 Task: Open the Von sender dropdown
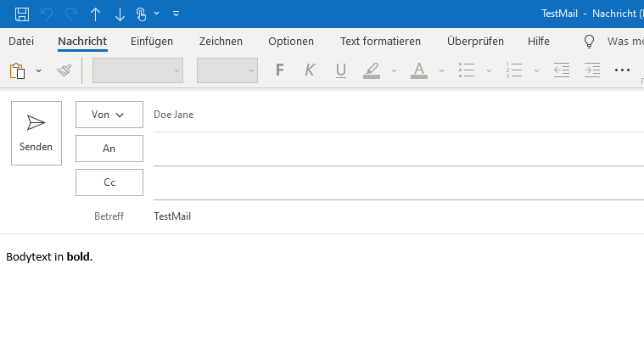[109, 115]
